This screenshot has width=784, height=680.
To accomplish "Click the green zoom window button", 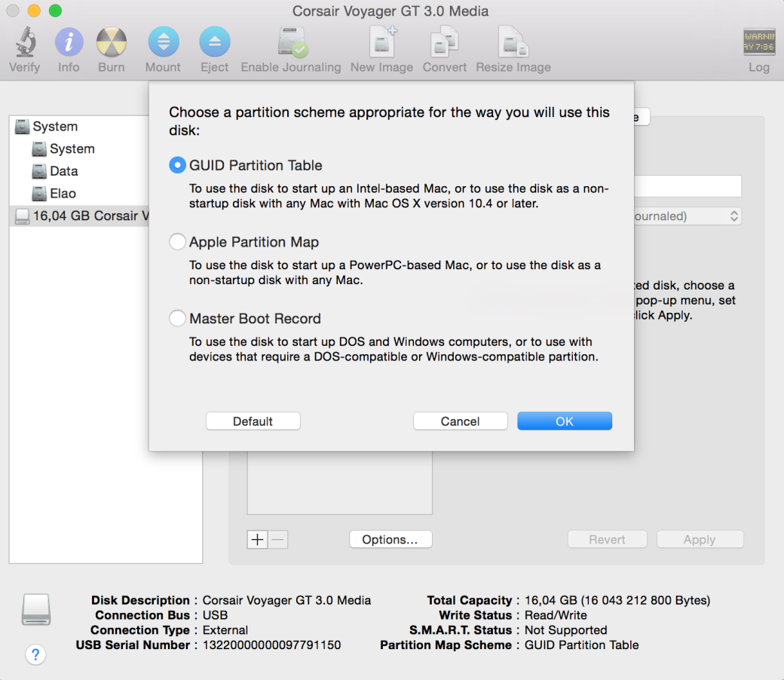I will [55, 11].
